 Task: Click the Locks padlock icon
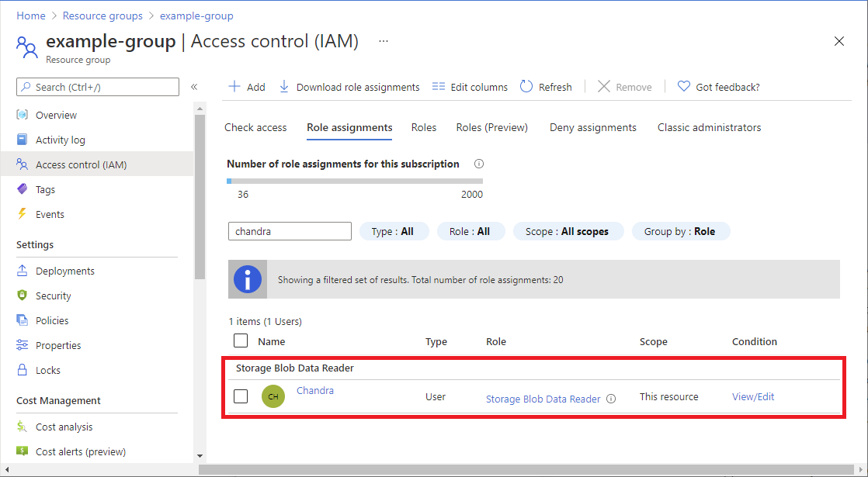[23, 369]
